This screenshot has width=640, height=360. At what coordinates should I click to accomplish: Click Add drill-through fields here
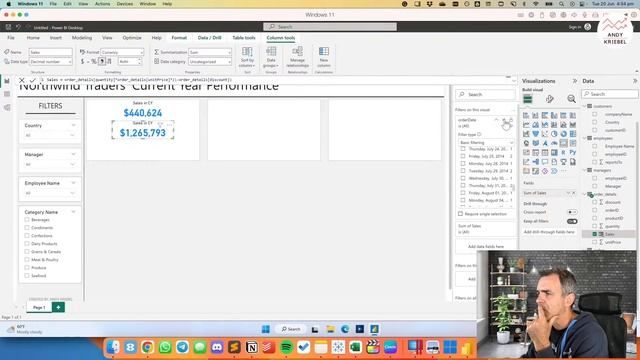click(x=549, y=232)
